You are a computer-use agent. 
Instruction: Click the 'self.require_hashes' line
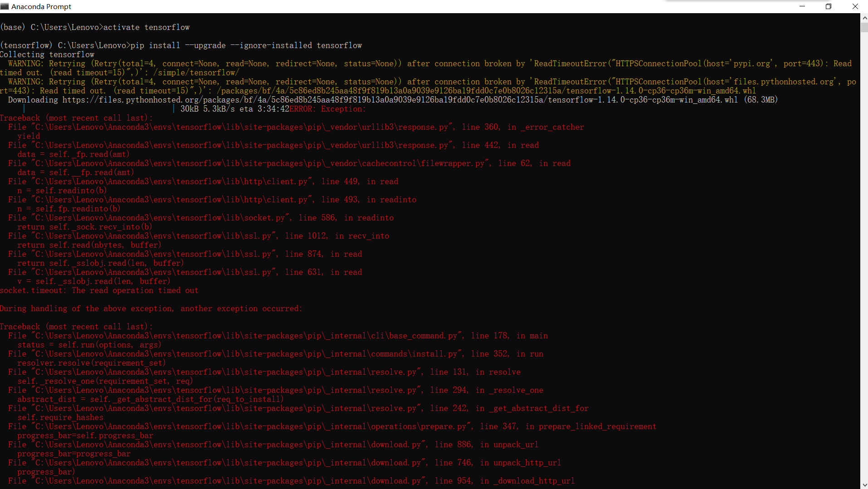pyautogui.click(x=60, y=417)
